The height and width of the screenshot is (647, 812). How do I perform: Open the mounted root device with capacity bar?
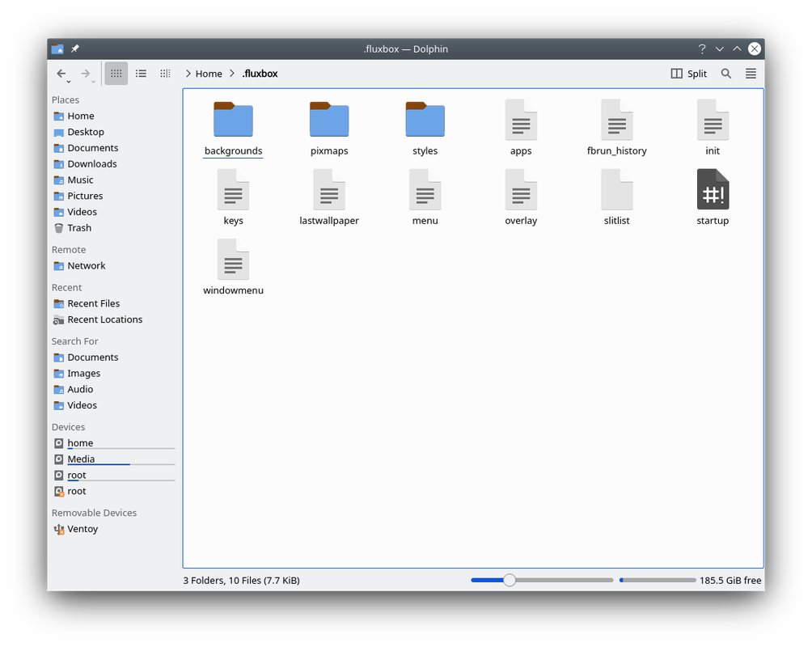(114, 476)
